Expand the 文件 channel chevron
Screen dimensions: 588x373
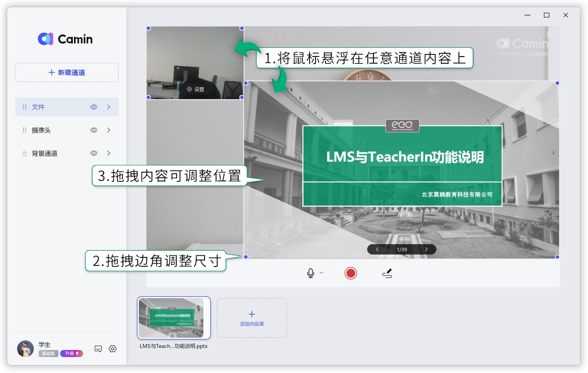click(109, 107)
